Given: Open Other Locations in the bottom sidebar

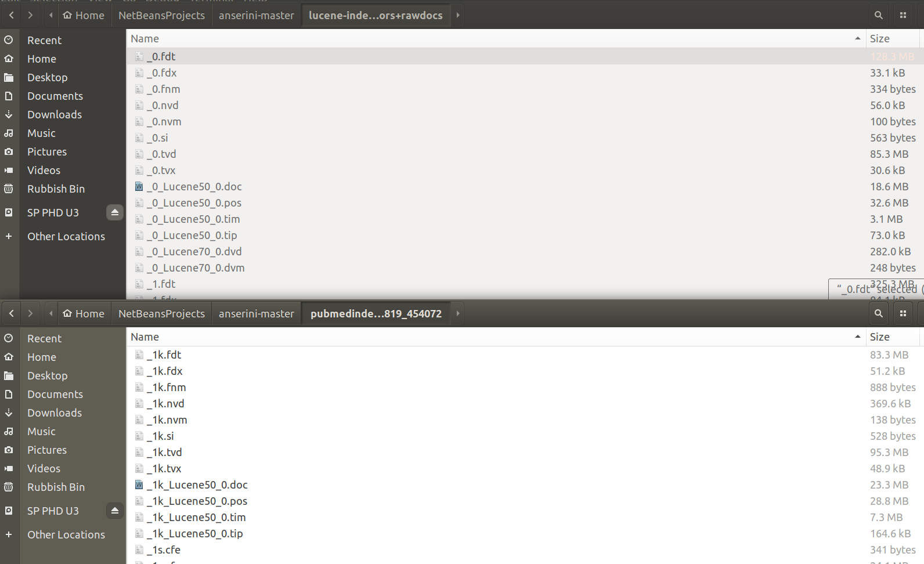Looking at the screenshot, I should [63, 534].
